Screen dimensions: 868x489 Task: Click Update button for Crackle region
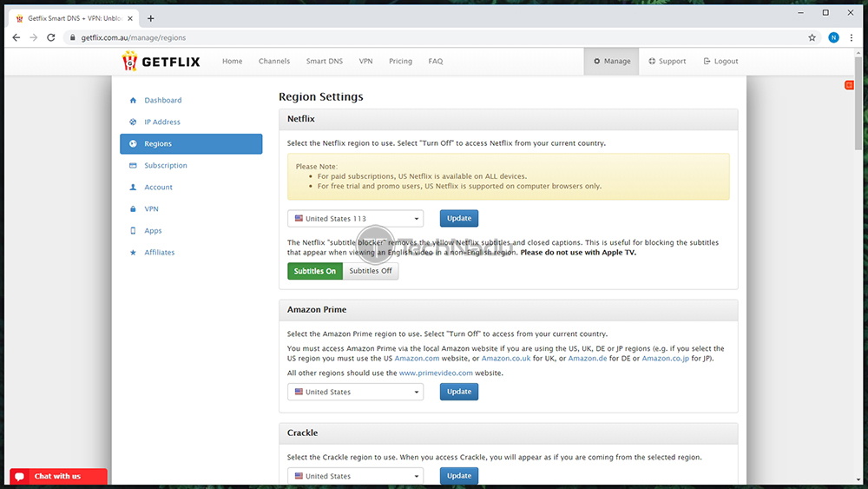tap(459, 476)
